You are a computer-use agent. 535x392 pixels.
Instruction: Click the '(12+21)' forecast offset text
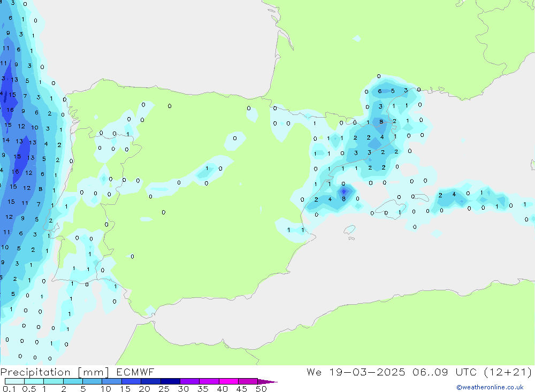(x=508, y=372)
